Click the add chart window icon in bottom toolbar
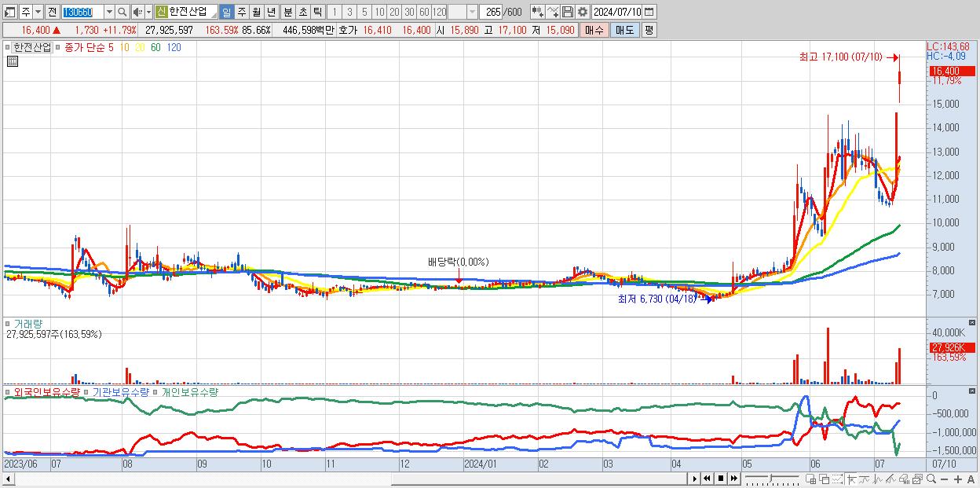Screen dimensions: 980x488 [810, 479]
